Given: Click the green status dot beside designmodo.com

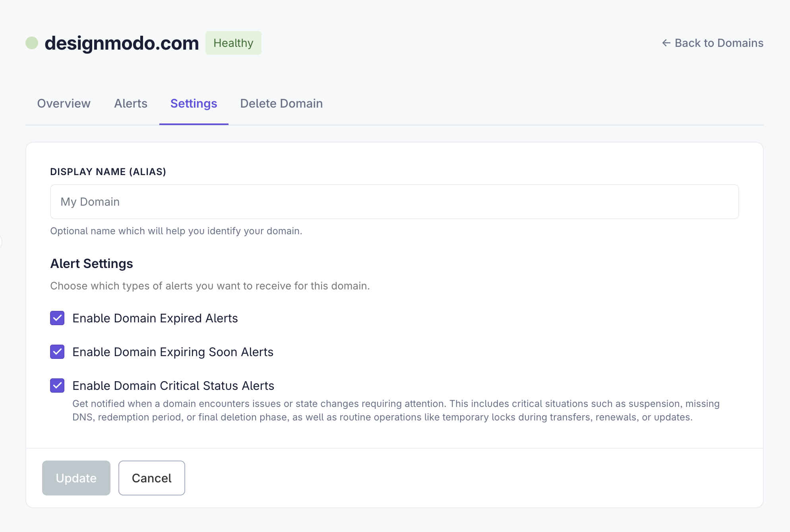Looking at the screenshot, I should click(x=32, y=43).
